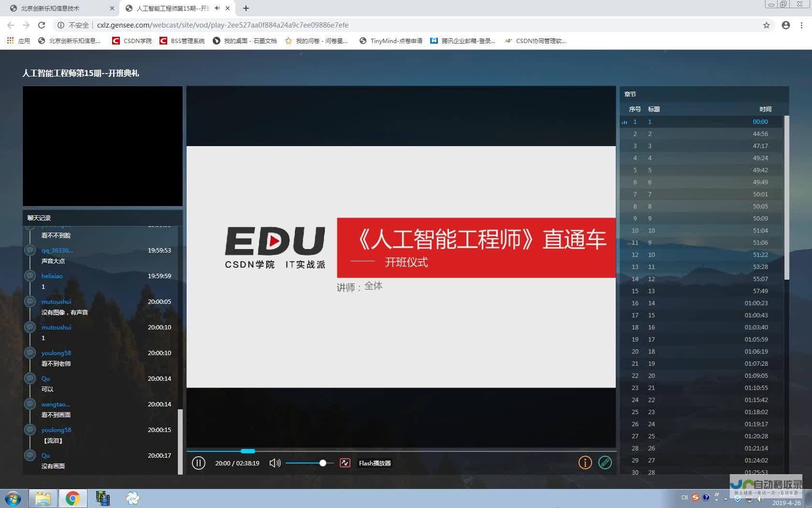Jump to chapter 1 at 00:00
This screenshot has width=812, height=508.
pos(702,122)
